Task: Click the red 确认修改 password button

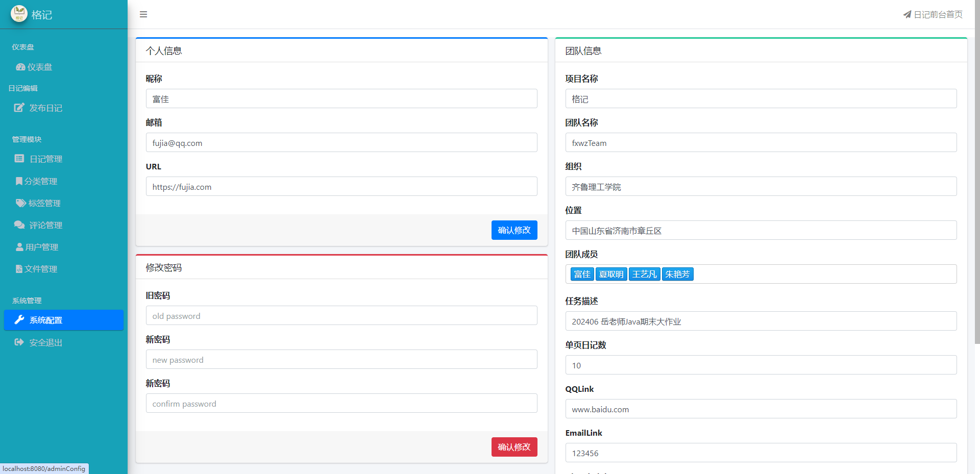Action: (514, 447)
